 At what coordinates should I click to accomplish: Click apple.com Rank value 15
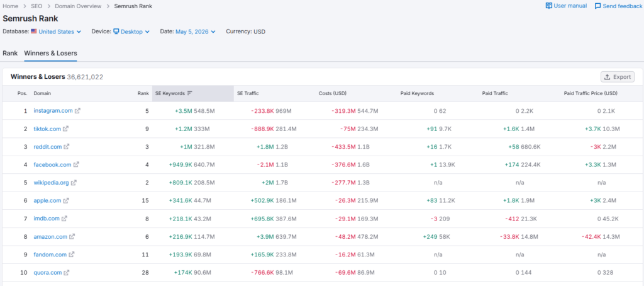pos(145,201)
